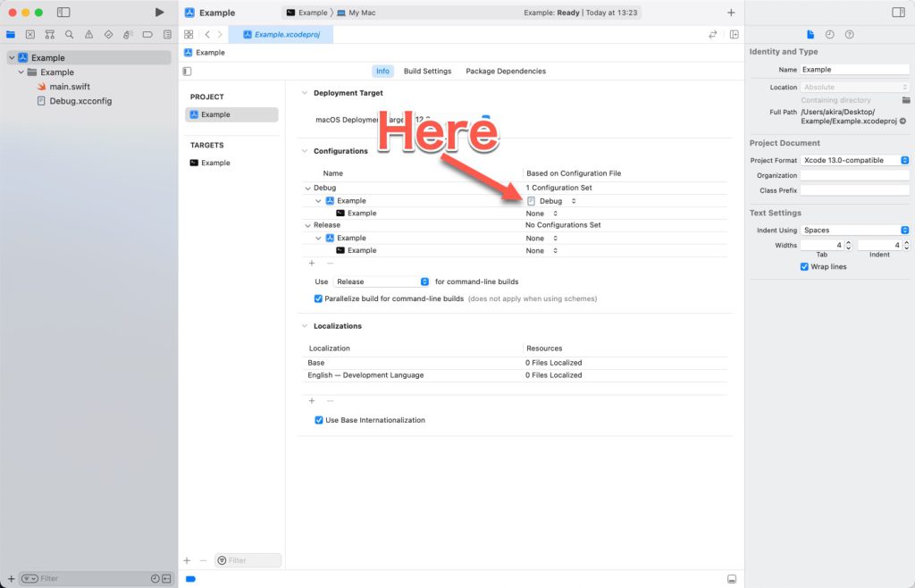Open the Breakpoint navigator

(147, 35)
